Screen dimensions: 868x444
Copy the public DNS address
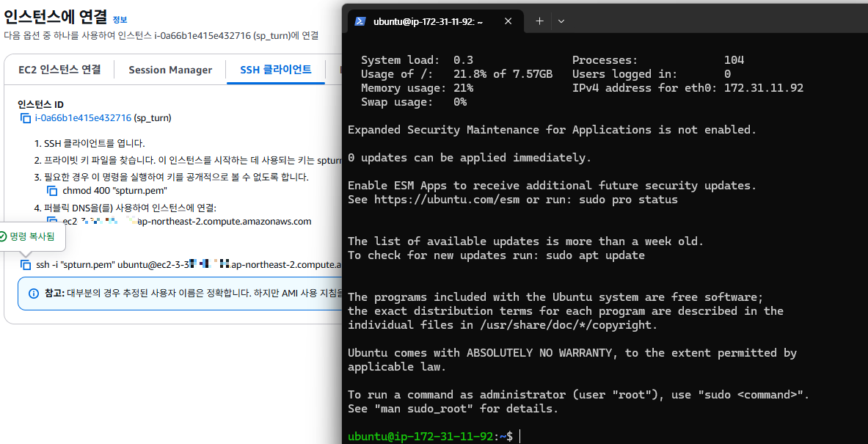tap(52, 222)
